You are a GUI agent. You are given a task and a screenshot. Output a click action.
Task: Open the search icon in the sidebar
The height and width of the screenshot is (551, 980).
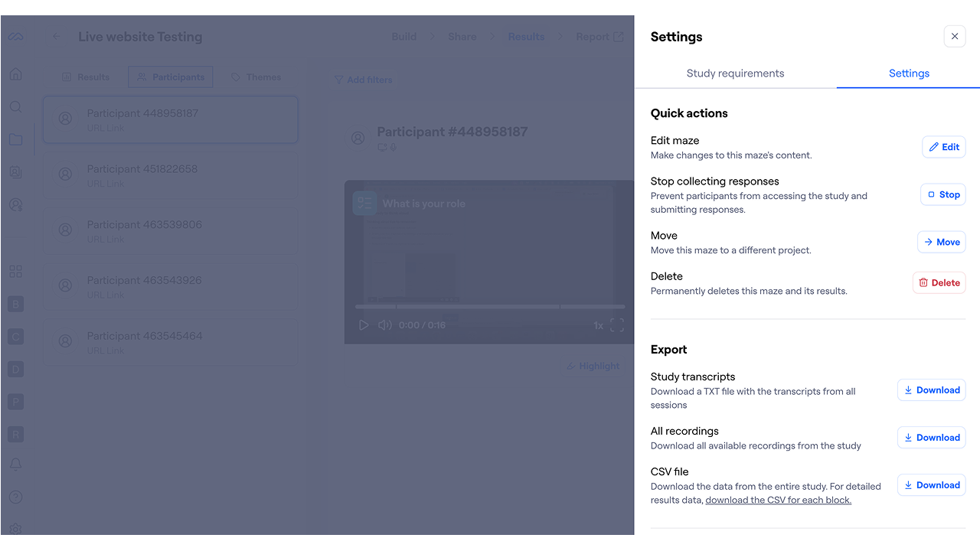[x=16, y=107]
